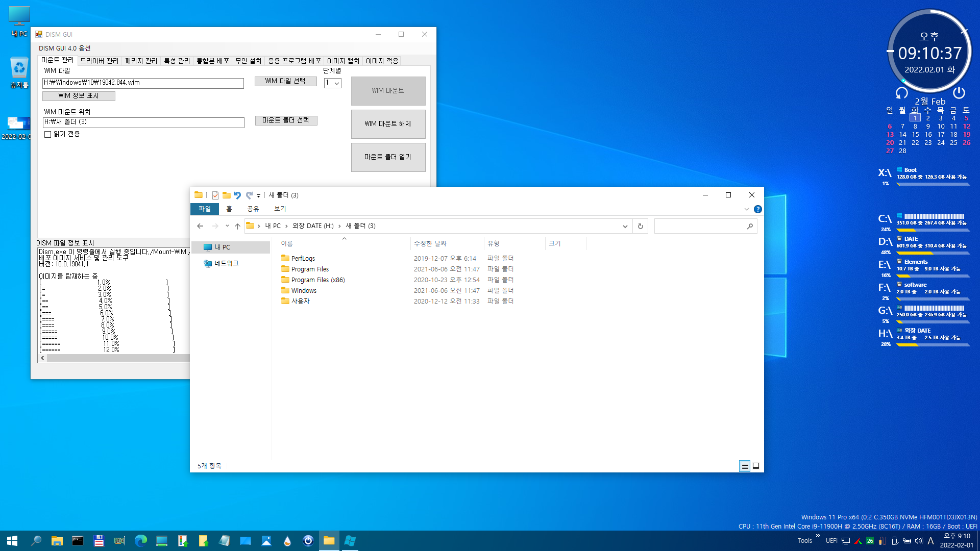Click the blue power button taskbar icon
This screenshot has width=980, height=551.
point(308,541)
